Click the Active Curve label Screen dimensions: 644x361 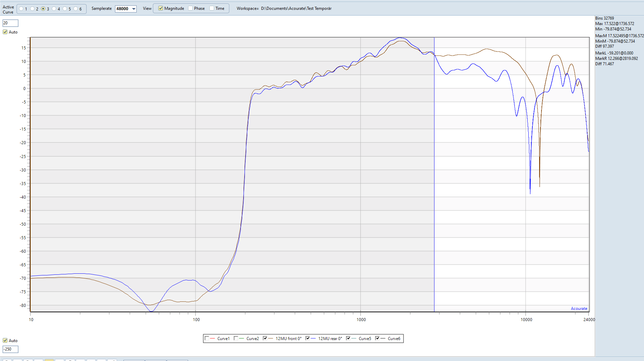8,9
